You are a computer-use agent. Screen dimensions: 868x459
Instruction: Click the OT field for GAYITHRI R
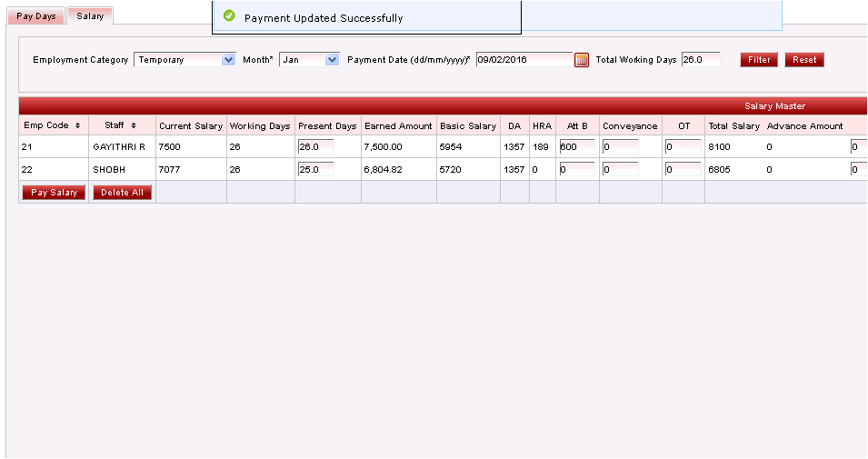coord(683,146)
